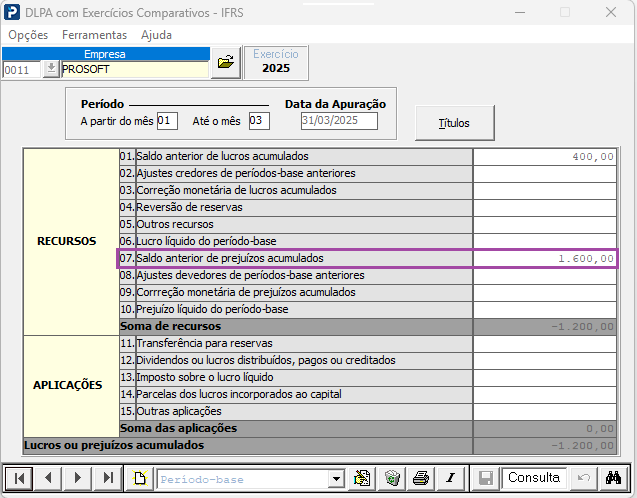The width and height of the screenshot is (637, 498).
Task: Click value field for Reversão de reservas
Action: (x=545, y=208)
